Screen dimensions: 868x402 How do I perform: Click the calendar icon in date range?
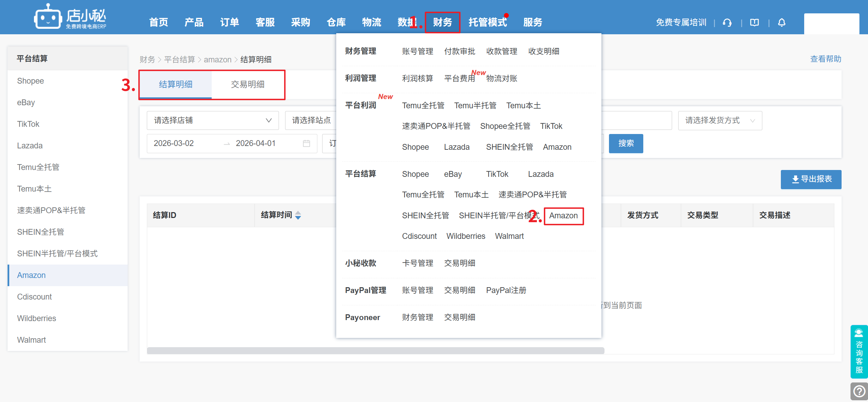pos(306,144)
